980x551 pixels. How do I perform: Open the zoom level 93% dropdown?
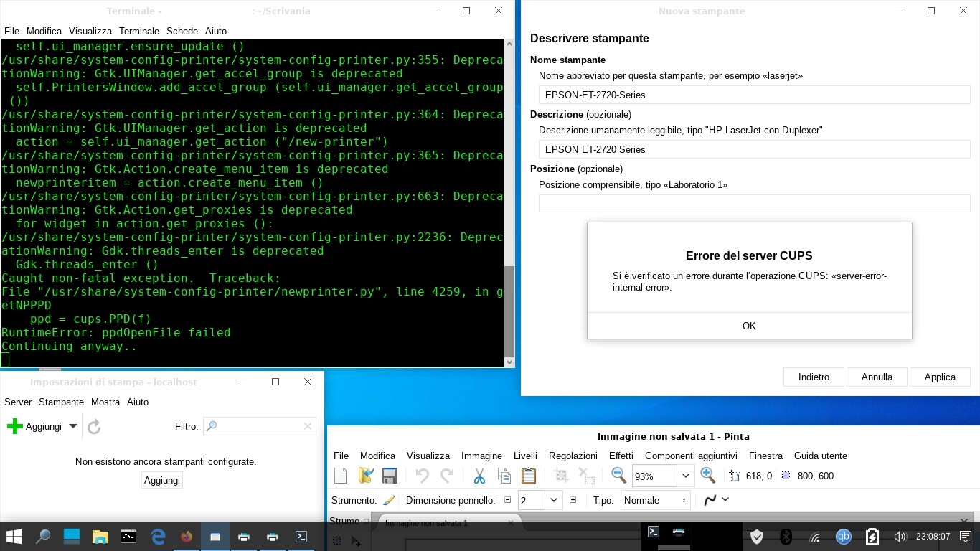pos(685,475)
